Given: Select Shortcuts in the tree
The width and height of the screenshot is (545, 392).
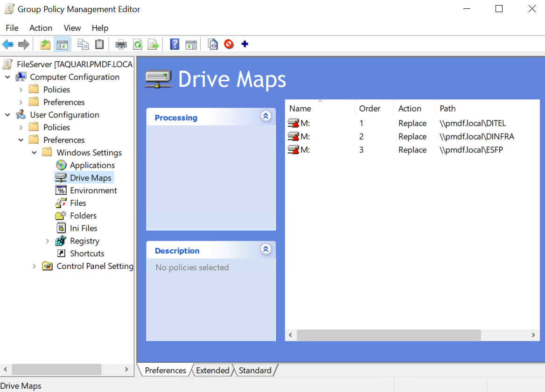Looking at the screenshot, I should click(x=87, y=253).
